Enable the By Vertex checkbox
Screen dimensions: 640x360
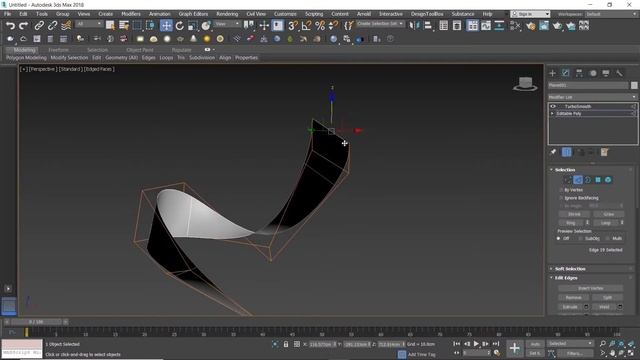click(x=561, y=190)
